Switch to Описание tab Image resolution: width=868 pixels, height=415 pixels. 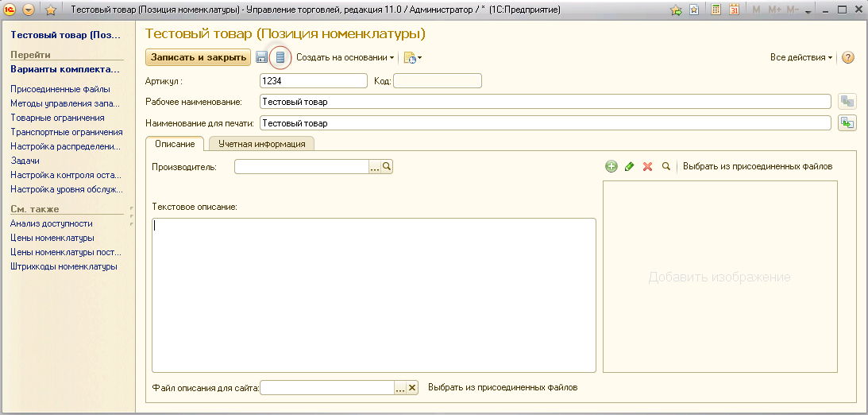click(x=175, y=144)
